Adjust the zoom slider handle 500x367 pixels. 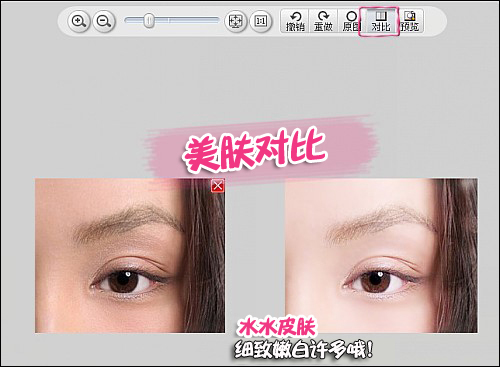pyautogui.click(x=149, y=21)
